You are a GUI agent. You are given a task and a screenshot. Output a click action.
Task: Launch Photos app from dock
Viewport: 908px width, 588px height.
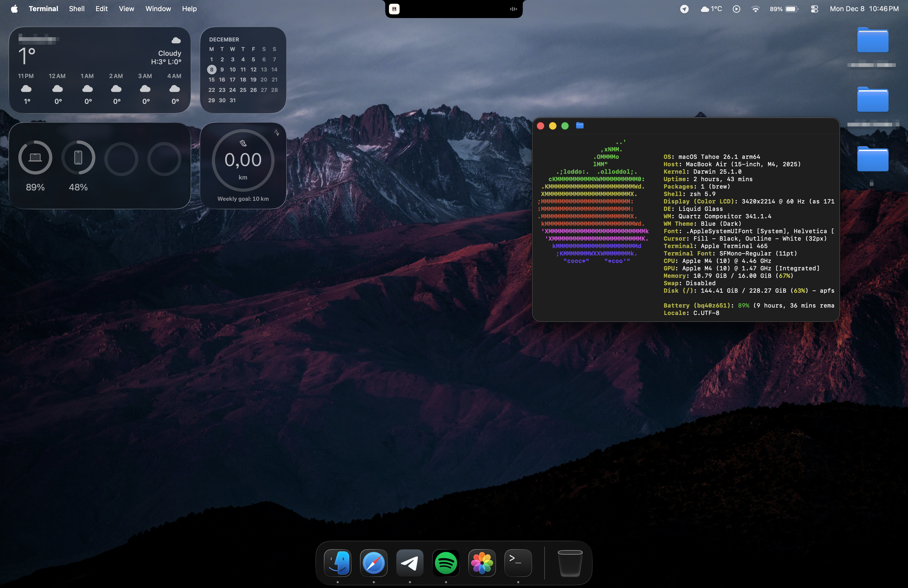click(x=482, y=563)
